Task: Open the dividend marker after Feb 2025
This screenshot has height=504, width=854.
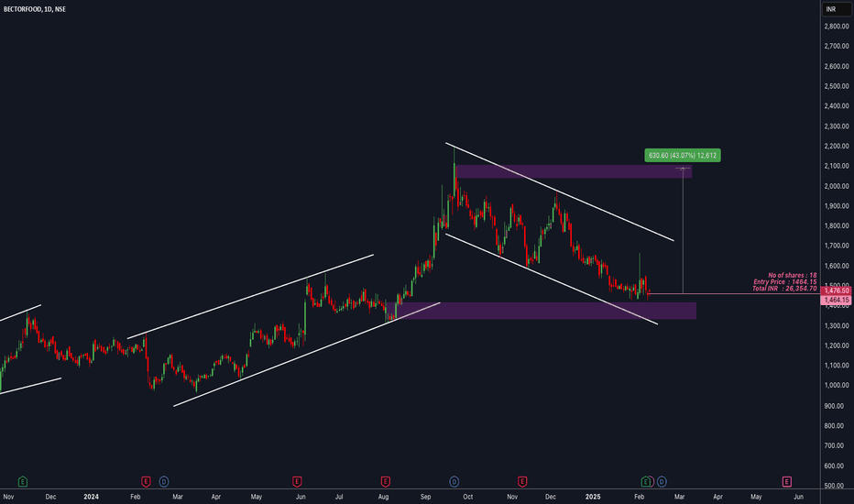Action: [x=662, y=482]
